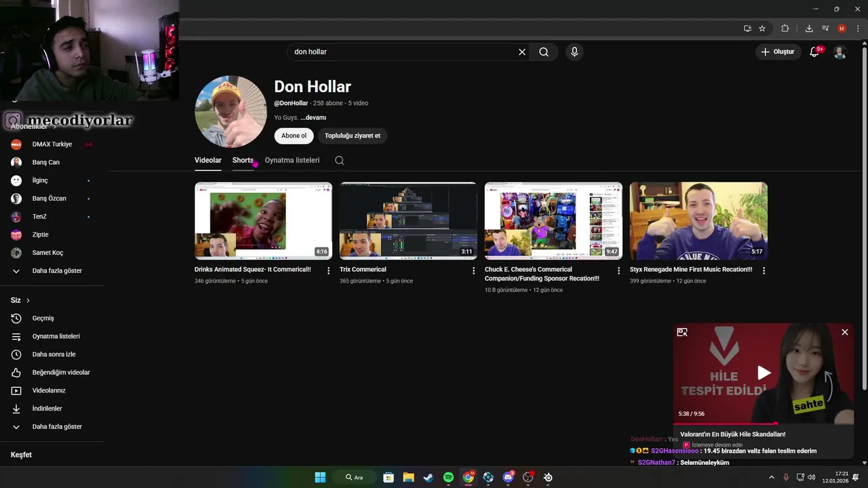The height and width of the screenshot is (488, 868).
Task: Open Chrome media controls icon
Action: click(x=825, y=28)
